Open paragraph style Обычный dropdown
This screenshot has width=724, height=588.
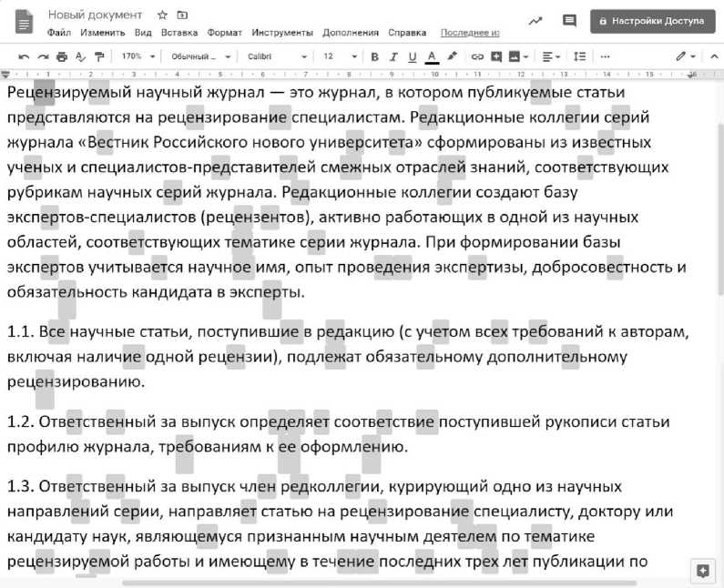pyautogui.click(x=201, y=56)
